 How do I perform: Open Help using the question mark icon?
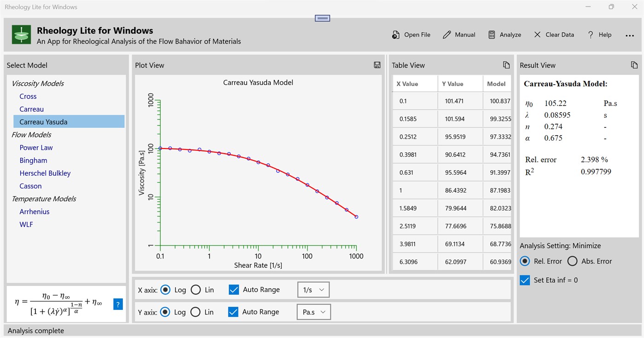point(590,34)
